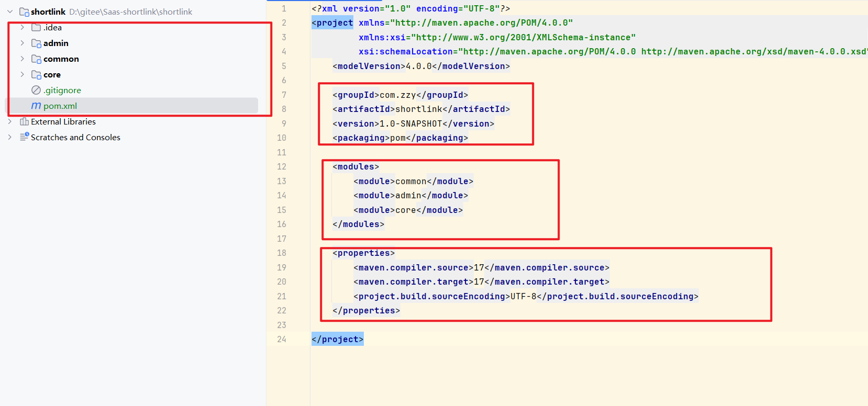Click the modelVersion 4.0.0 value

pyautogui.click(x=419, y=66)
